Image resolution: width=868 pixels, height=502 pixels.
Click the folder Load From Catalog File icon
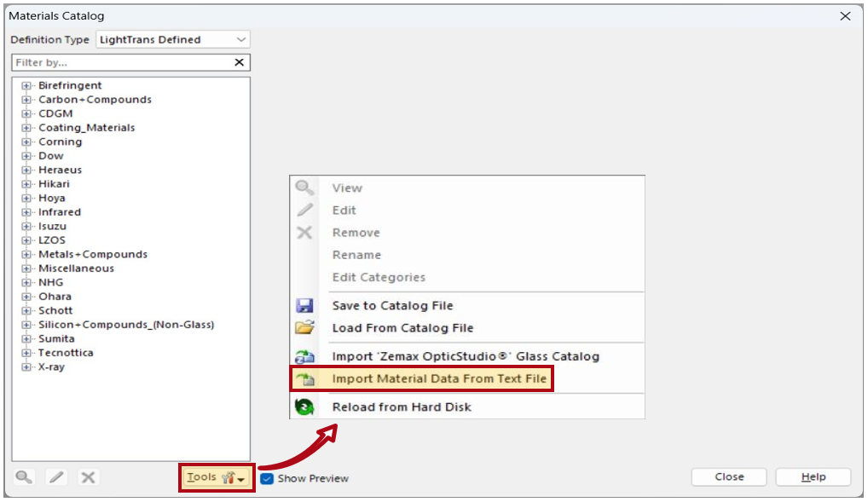(304, 327)
